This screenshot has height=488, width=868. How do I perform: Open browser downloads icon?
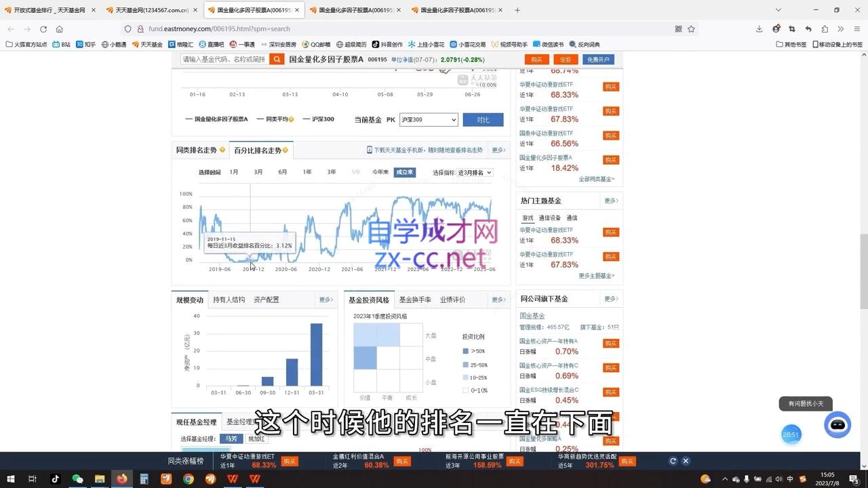(x=759, y=29)
